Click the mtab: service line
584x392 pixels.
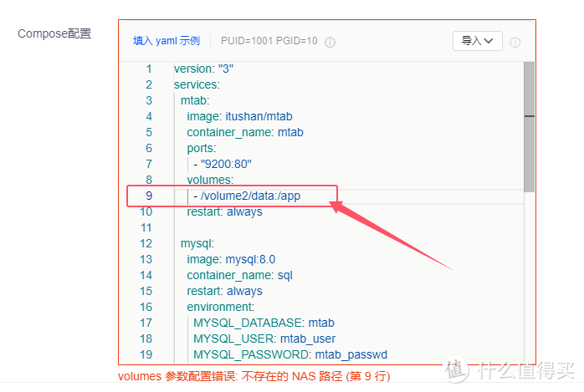pos(195,101)
